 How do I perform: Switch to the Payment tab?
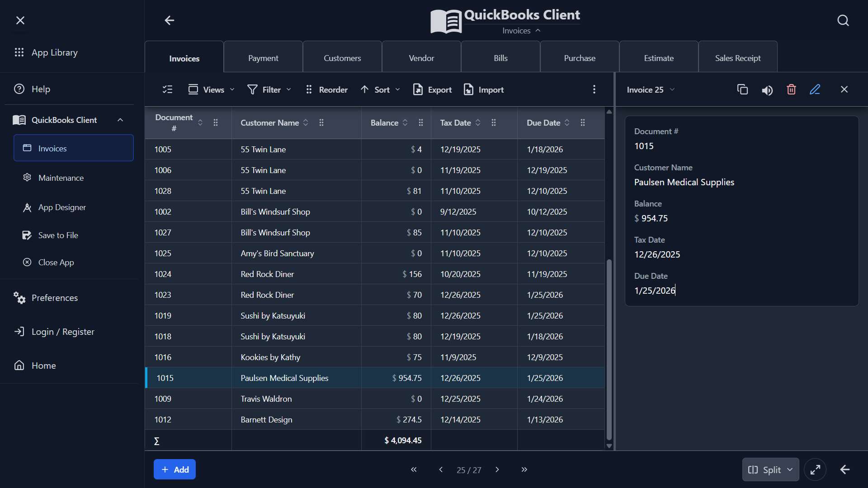(x=263, y=57)
